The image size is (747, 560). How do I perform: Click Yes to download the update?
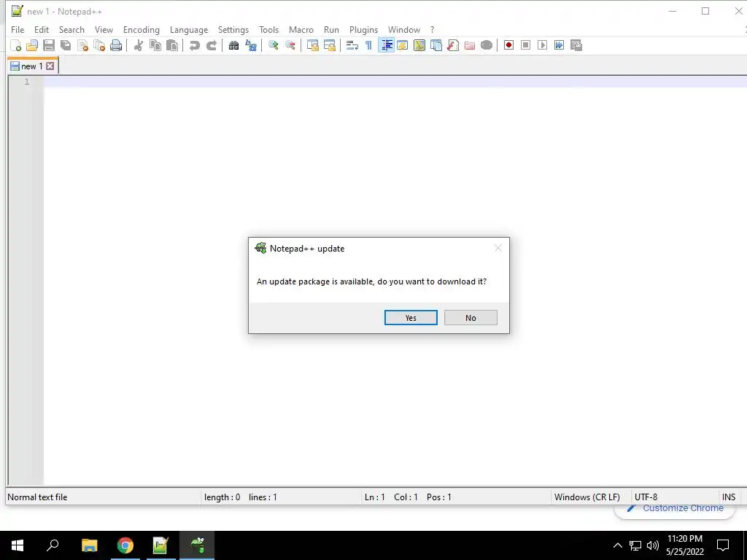(411, 318)
